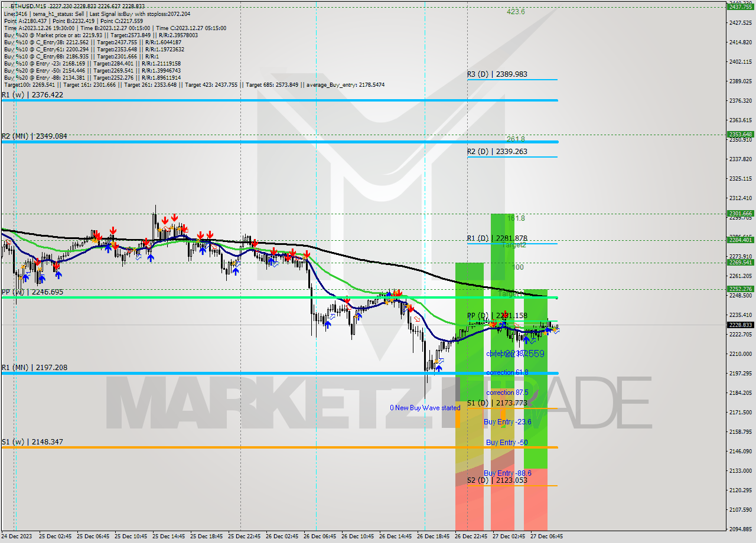Viewport: 756px width, 543px height.
Task: Click the current price tag 2228.833
Action: click(x=740, y=325)
